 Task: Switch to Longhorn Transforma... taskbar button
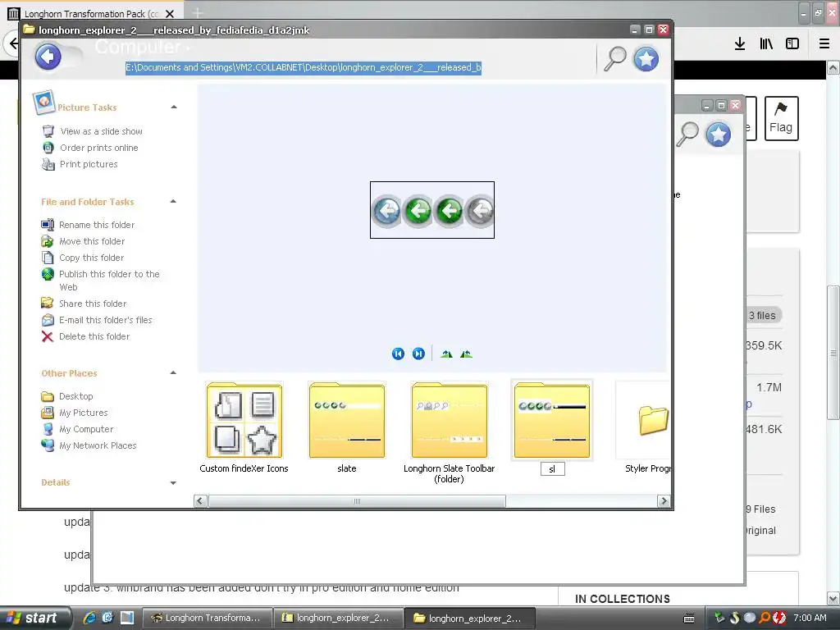(x=208, y=619)
